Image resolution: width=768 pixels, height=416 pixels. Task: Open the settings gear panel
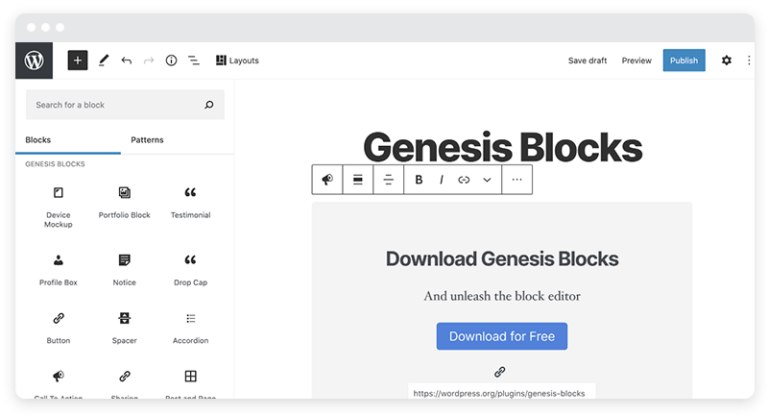726,61
